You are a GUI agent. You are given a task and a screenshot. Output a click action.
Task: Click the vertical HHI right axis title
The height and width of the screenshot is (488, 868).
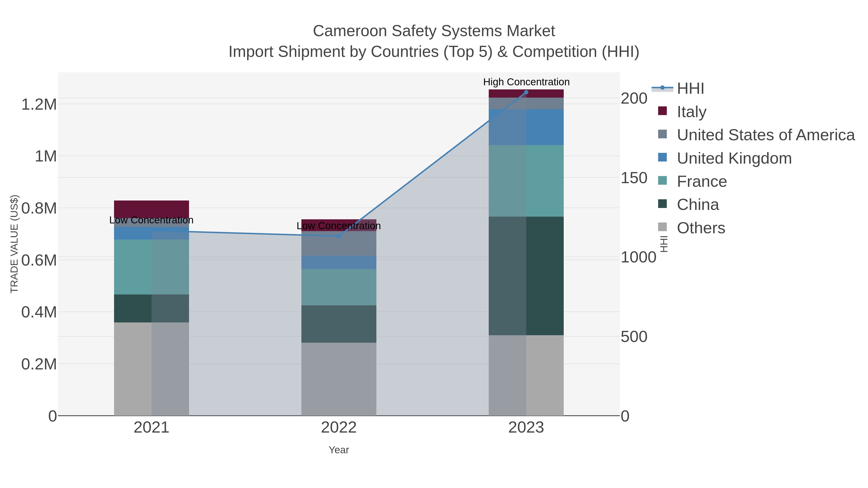coord(664,244)
